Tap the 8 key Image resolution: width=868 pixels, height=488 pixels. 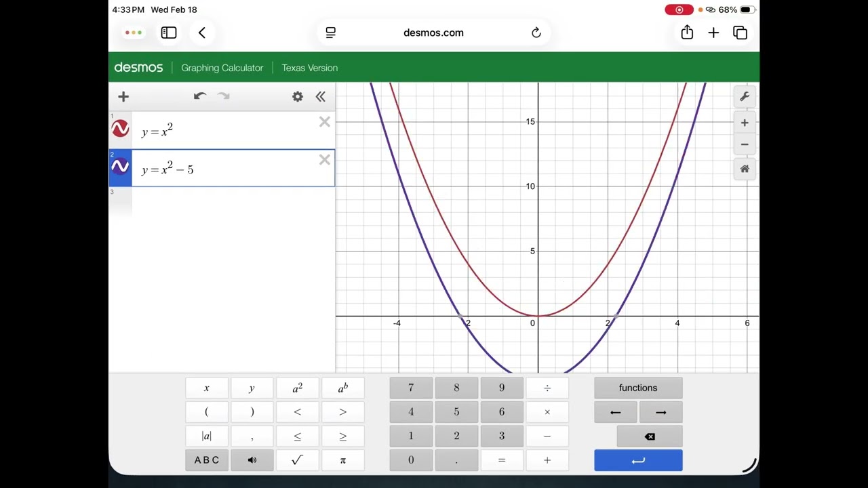point(456,388)
